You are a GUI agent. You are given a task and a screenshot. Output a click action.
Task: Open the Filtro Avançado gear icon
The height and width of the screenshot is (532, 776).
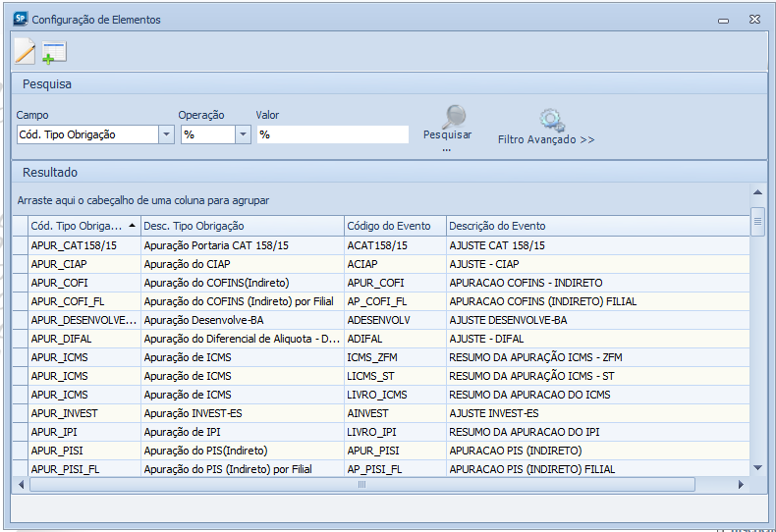tap(551, 120)
